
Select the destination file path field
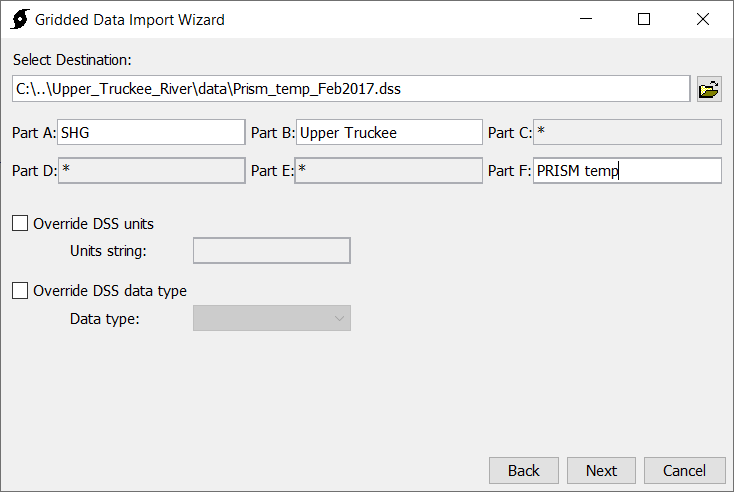351,88
